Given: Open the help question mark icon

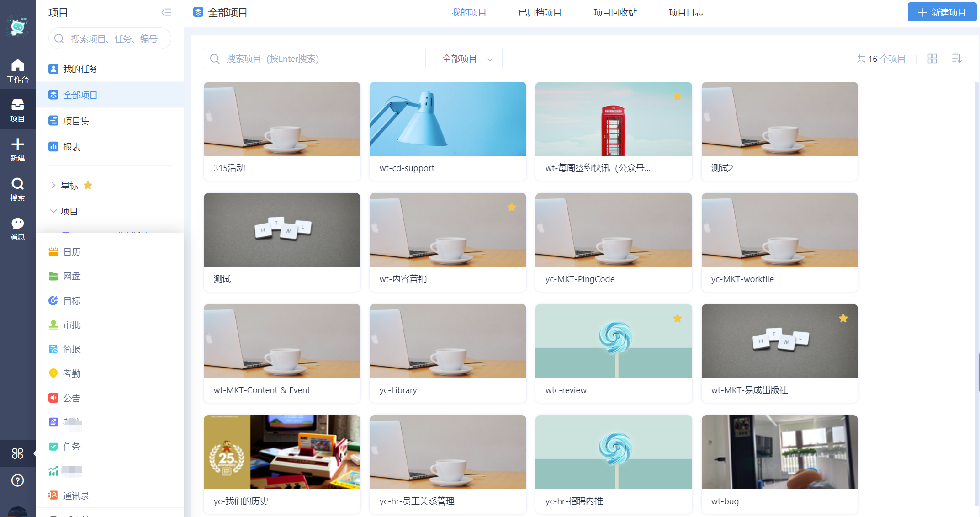Looking at the screenshot, I should [17, 480].
